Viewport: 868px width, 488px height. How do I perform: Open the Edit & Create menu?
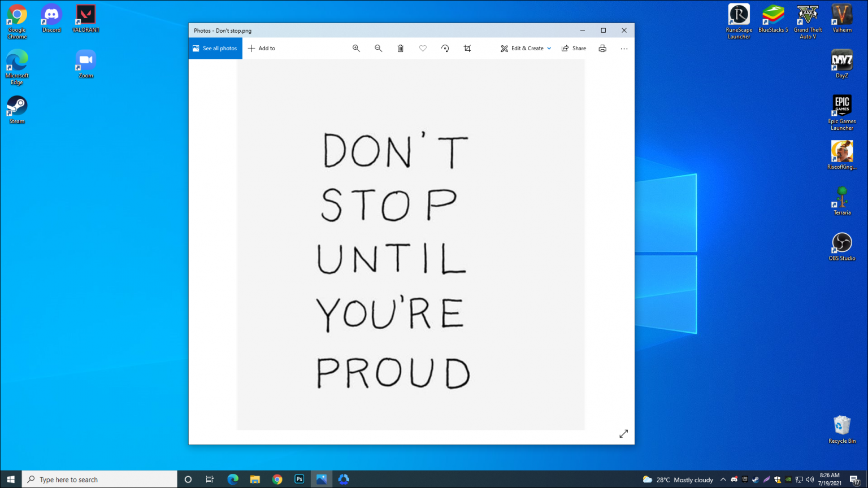(524, 48)
